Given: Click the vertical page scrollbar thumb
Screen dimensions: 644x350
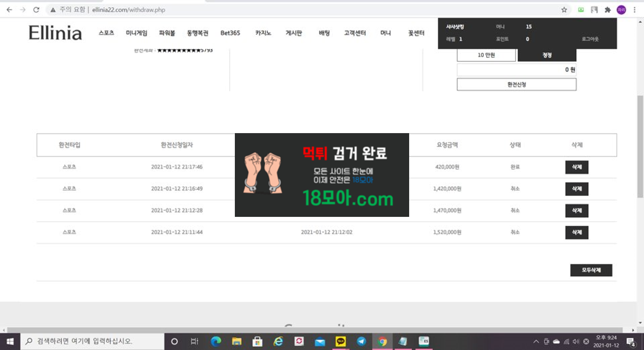Looking at the screenshot, I should click(640, 146).
